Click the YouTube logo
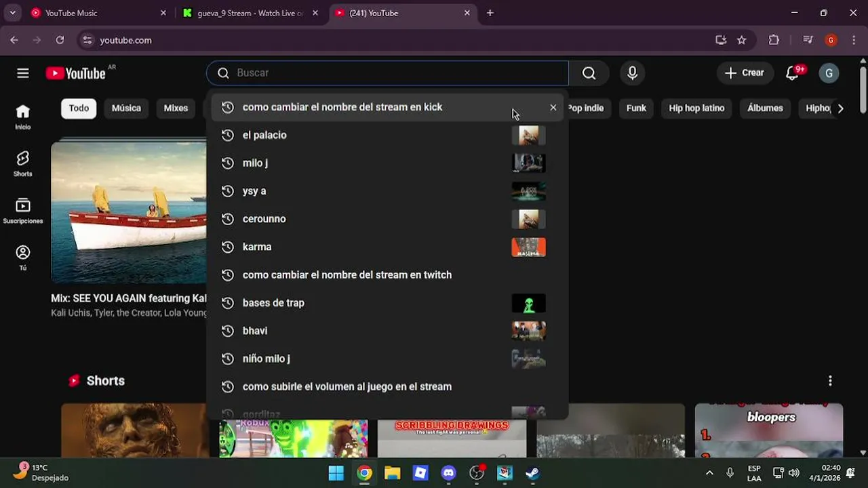The image size is (868, 488). [76, 73]
